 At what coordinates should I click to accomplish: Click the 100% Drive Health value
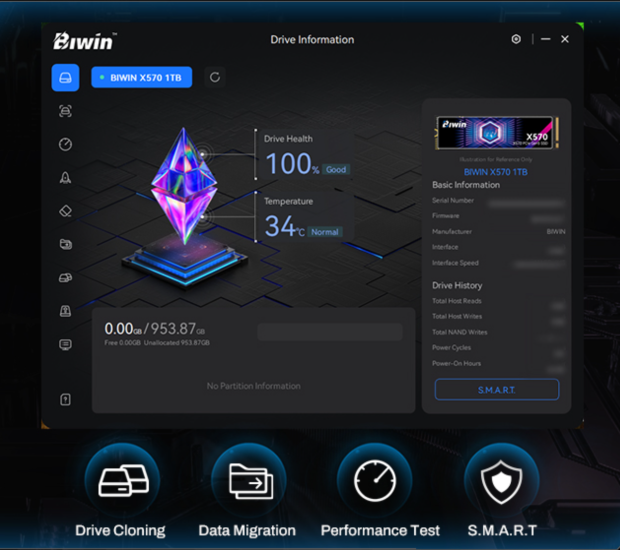(x=292, y=163)
